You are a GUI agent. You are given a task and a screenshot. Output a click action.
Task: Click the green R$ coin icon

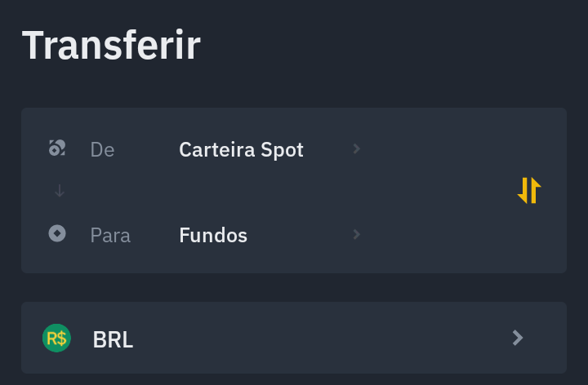click(56, 338)
